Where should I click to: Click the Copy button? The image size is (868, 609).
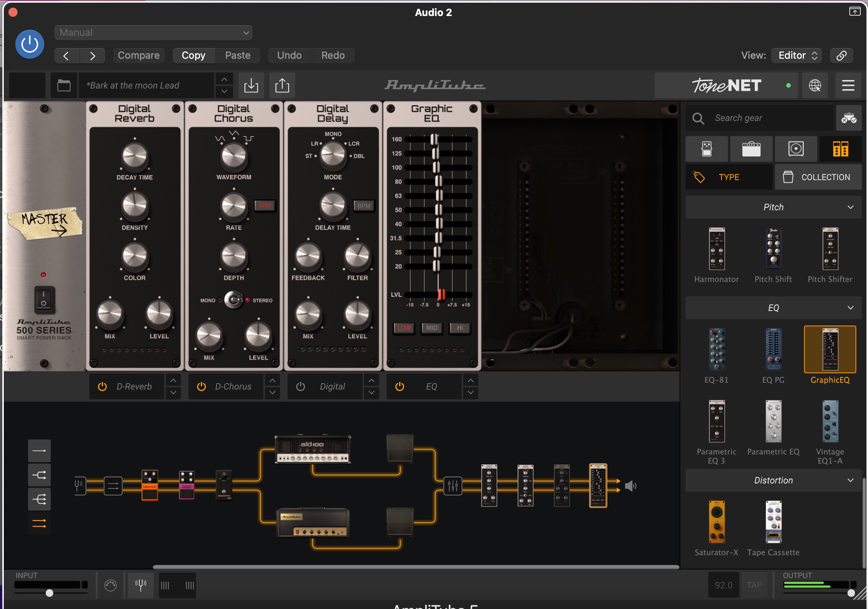[x=194, y=56]
